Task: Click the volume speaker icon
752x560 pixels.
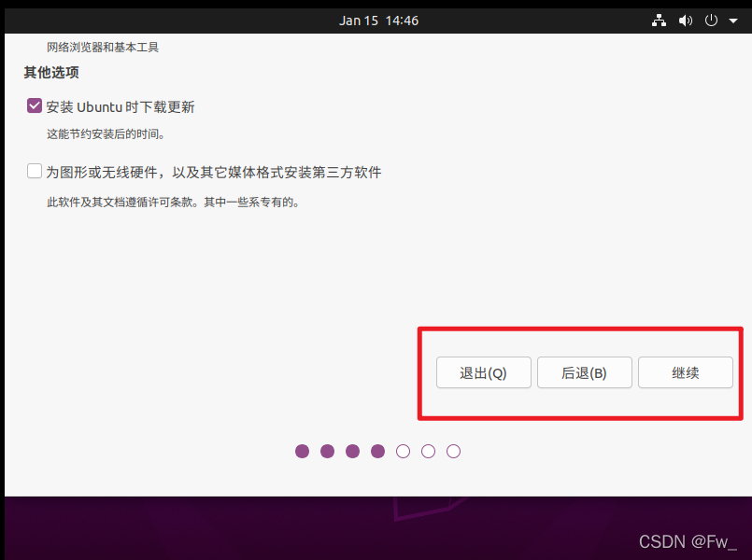Action: pos(686,21)
